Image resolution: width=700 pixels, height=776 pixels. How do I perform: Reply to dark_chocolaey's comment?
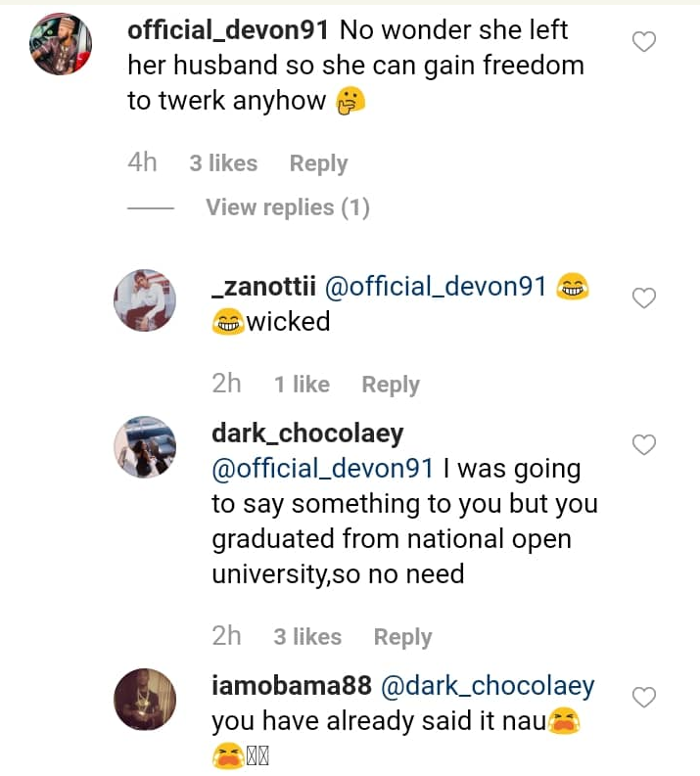click(x=402, y=637)
